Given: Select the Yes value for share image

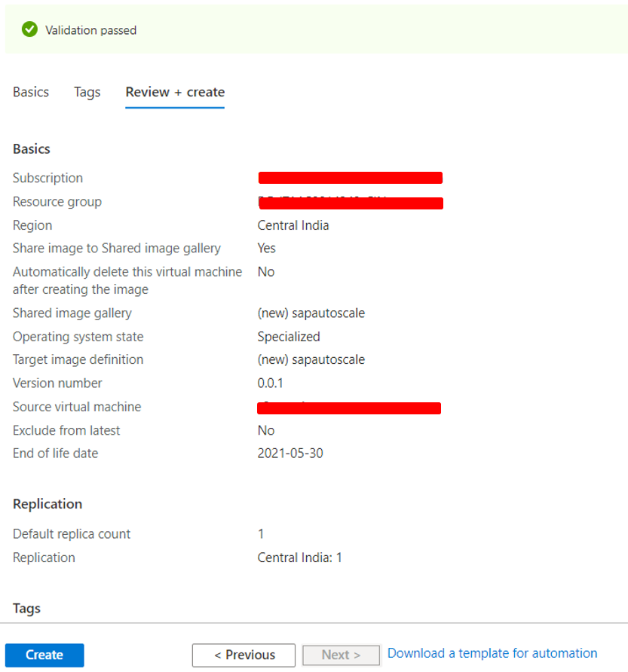Looking at the screenshot, I should pyautogui.click(x=266, y=248).
